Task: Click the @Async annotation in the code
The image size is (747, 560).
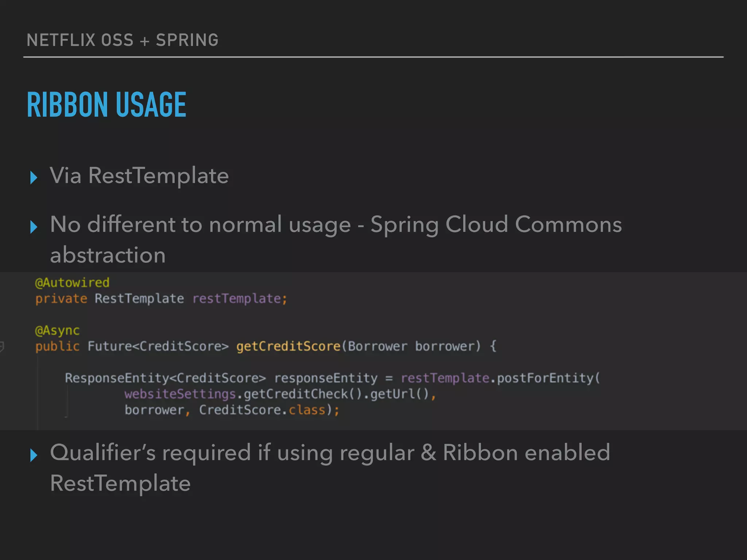Action: (x=57, y=330)
